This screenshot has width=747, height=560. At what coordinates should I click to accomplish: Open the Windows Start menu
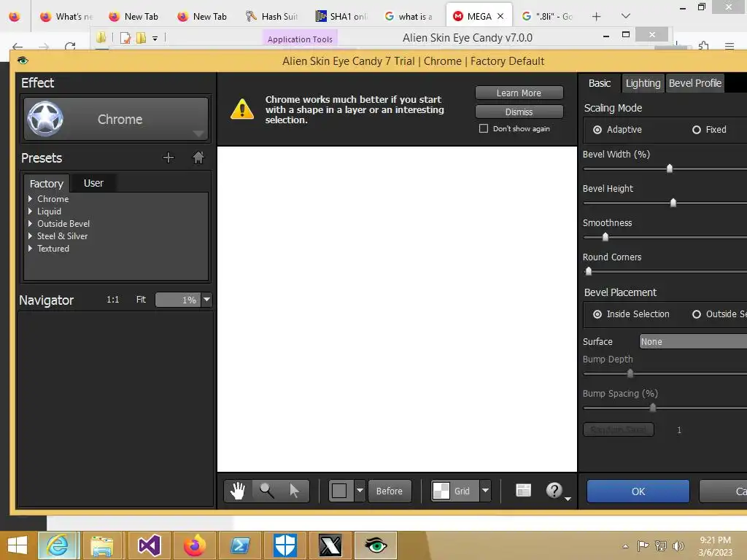click(18, 545)
